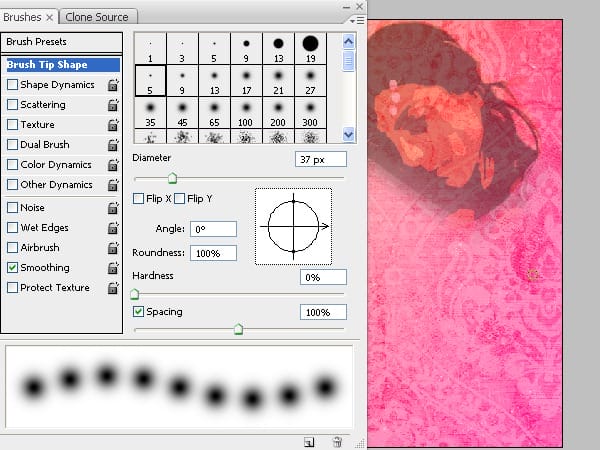
Task: Toggle lock icon for Scattering
Action: pos(113,105)
